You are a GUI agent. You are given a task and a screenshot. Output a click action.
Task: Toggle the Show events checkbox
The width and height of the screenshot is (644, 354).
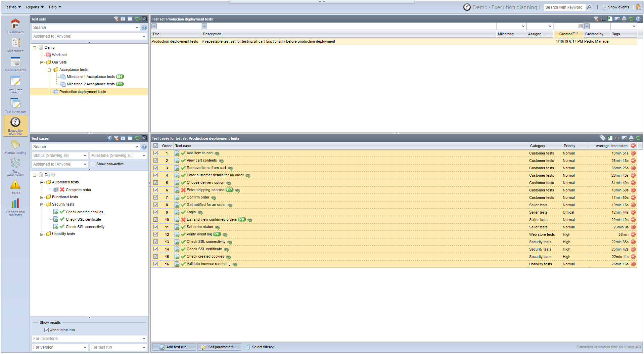tap(605, 7)
